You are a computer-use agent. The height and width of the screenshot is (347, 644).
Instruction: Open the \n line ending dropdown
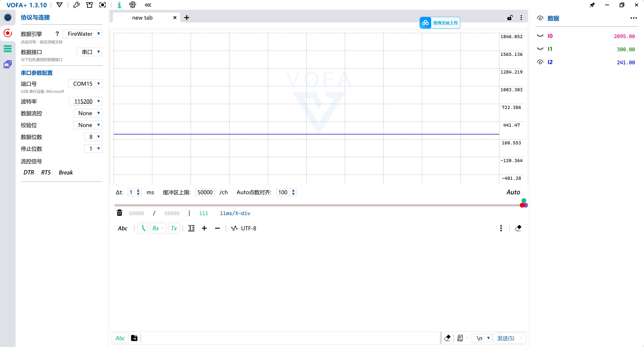click(482, 338)
